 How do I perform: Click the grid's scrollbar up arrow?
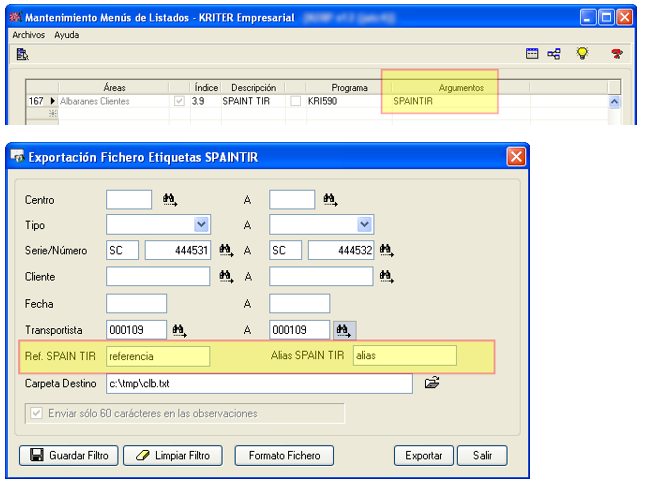[614, 102]
